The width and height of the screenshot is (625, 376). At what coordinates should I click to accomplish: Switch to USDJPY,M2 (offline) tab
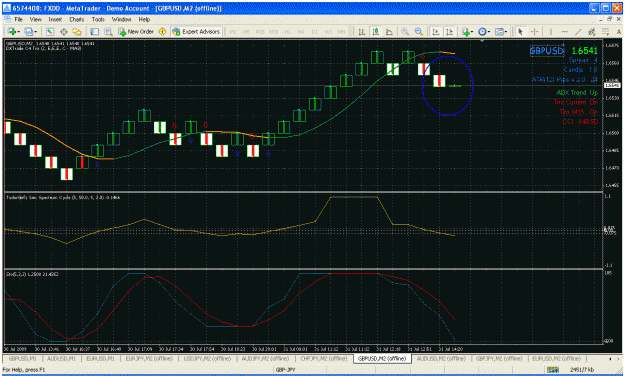(207, 358)
